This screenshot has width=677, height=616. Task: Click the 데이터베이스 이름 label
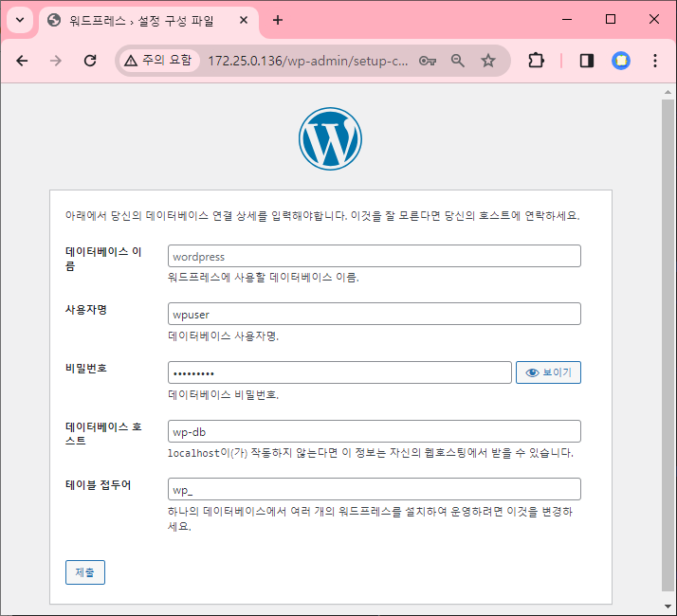coord(103,259)
